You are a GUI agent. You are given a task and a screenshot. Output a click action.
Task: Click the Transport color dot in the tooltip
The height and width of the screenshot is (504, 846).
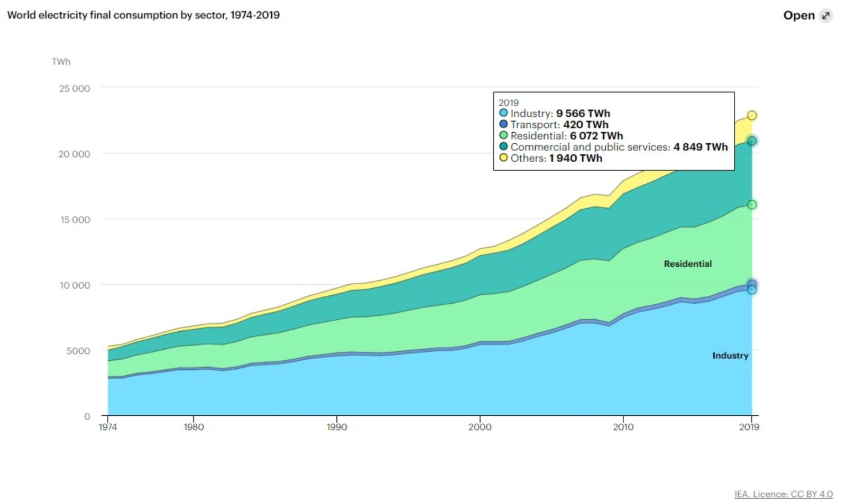pos(503,124)
